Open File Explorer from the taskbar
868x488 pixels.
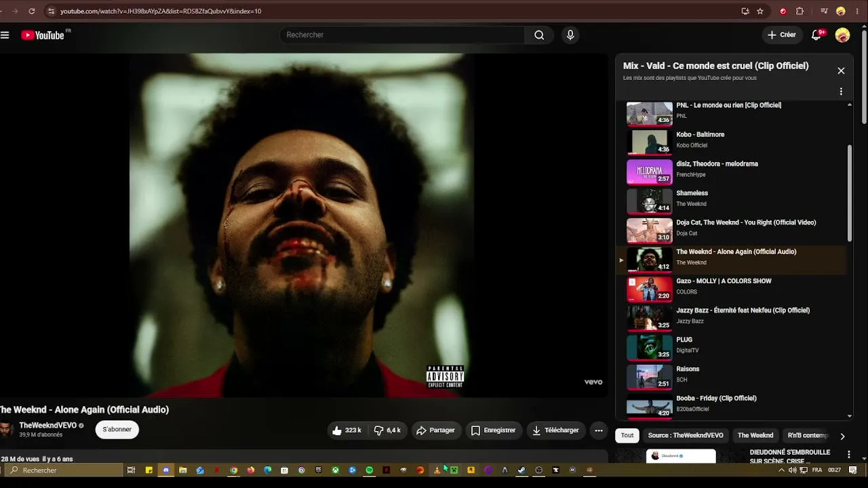pyautogui.click(x=182, y=470)
